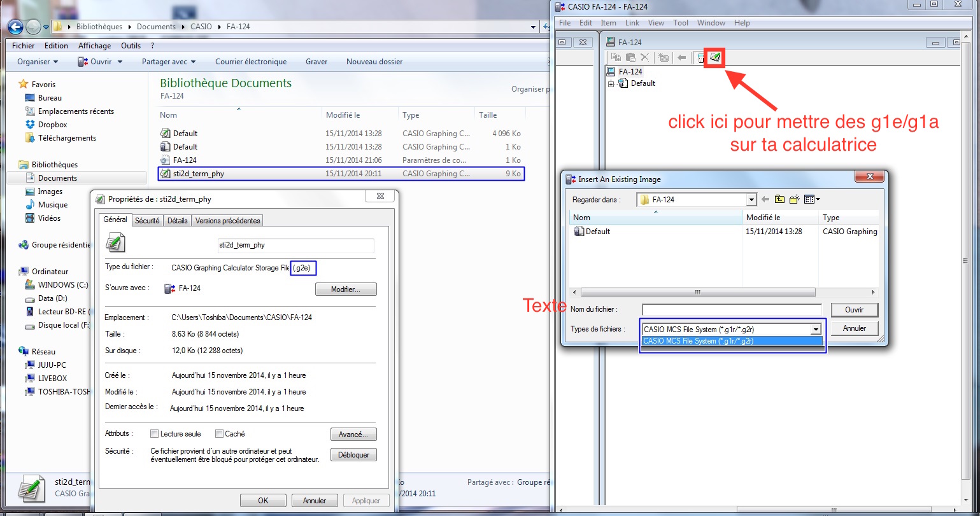Choose highlighted CASIO MCS File System option
This screenshot has height=516, width=980.
point(732,341)
